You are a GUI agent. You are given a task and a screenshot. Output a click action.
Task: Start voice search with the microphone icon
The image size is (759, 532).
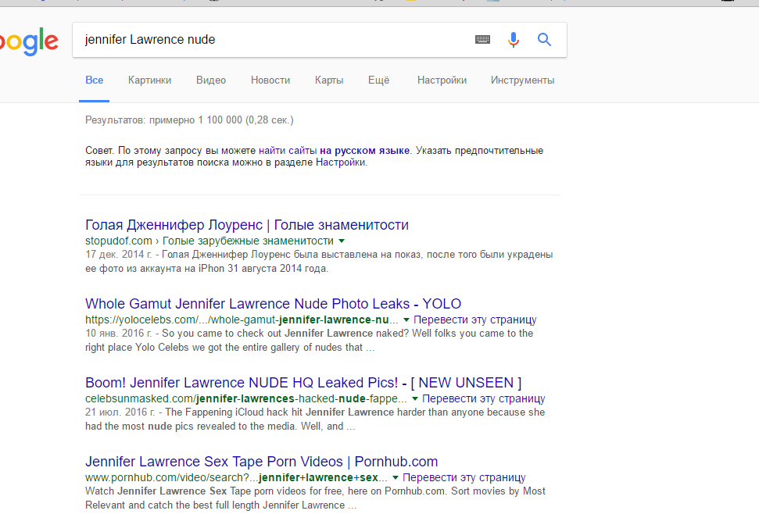tap(513, 40)
